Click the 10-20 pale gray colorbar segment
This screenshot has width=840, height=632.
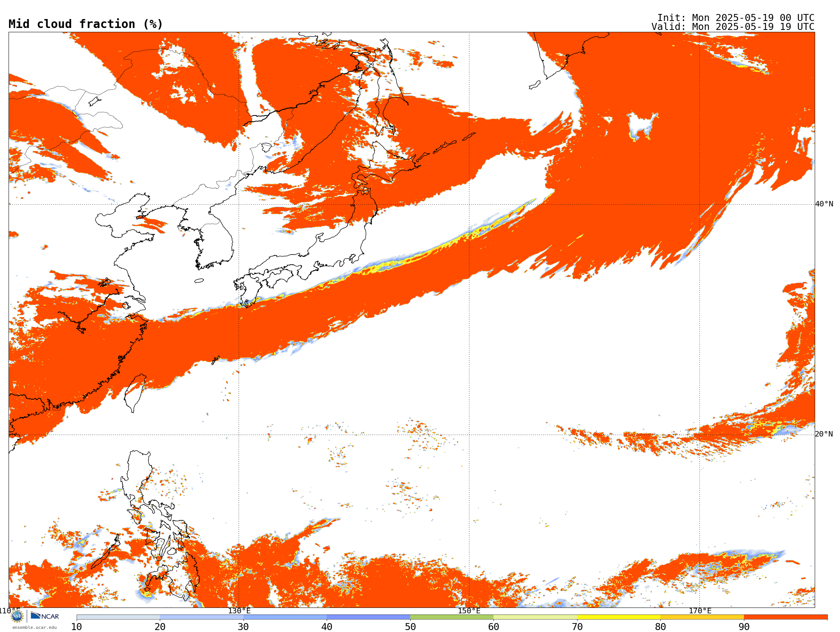[118, 617]
